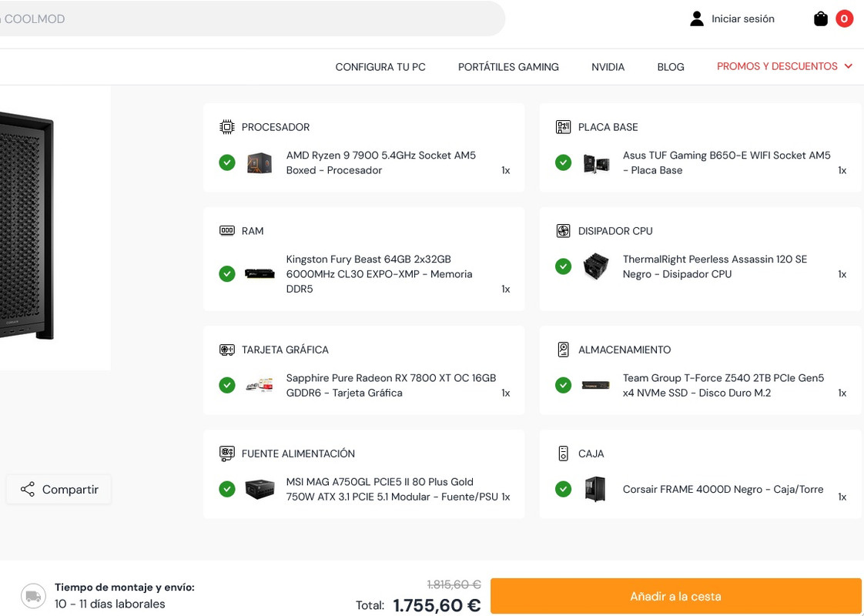Open Corsair FRAME 4000D Negro name
Image resolution: width=864 pixels, height=616 pixels.
(723, 489)
